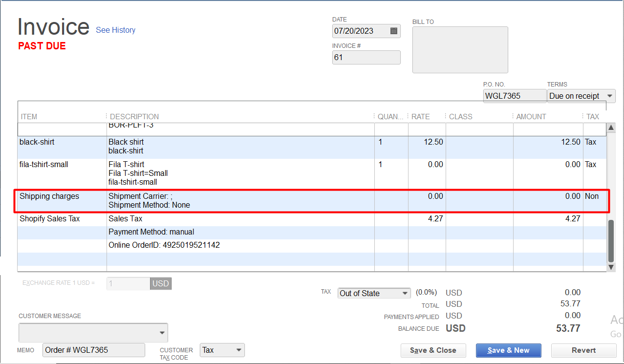This screenshot has height=364, width=624.
Task: Select the black-shirt item row
Action: pos(37,142)
